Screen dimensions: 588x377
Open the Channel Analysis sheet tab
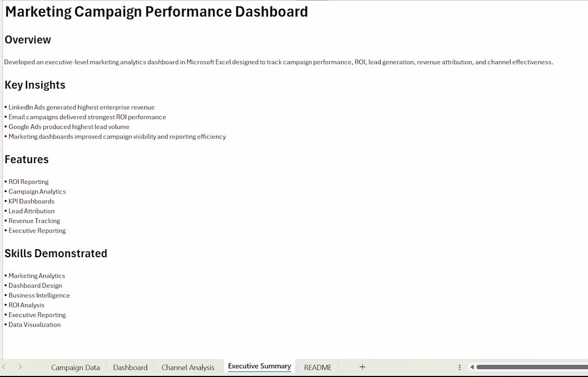point(188,367)
